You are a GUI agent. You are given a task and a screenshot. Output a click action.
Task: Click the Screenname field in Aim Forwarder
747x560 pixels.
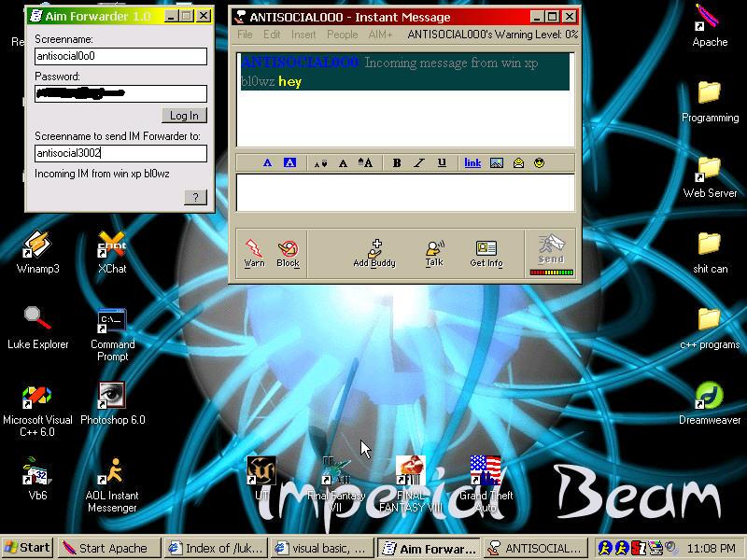tap(121, 56)
